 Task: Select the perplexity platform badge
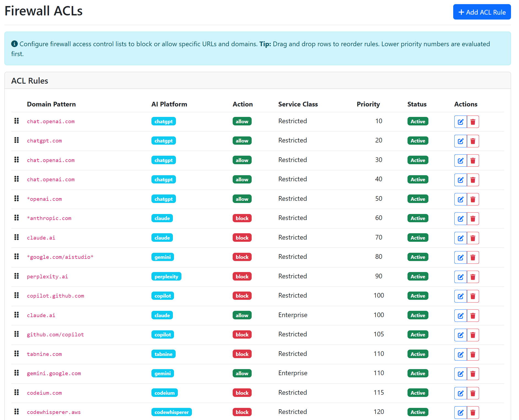166,276
